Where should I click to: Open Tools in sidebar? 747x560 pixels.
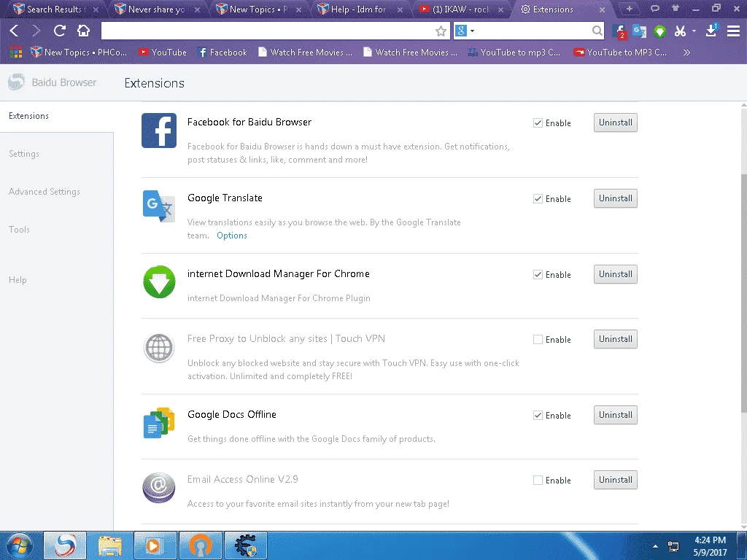pyautogui.click(x=19, y=230)
